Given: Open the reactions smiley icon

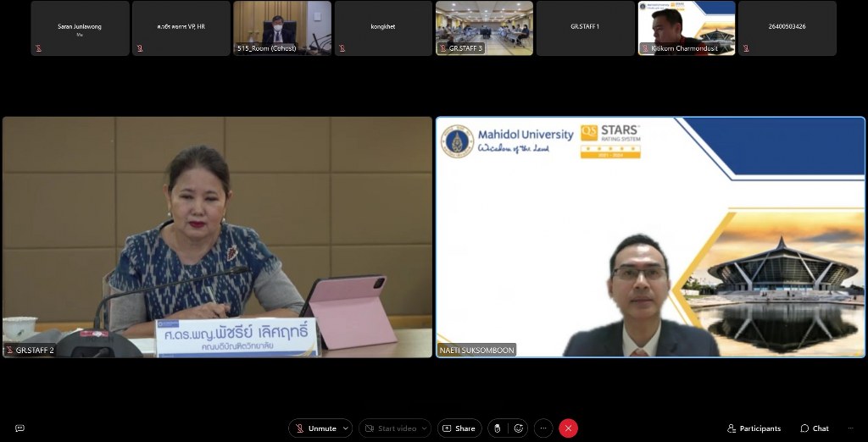Looking at the screenshot, I should 519,428.
